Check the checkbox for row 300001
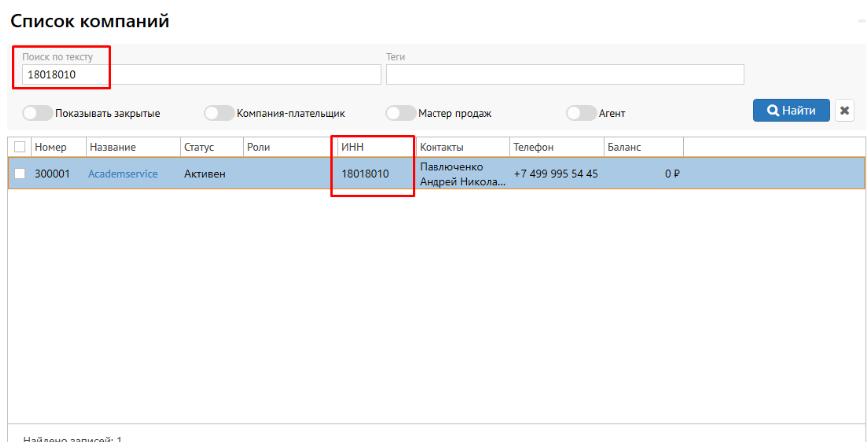The width and height of the screenshot is (868, 442). 19,174
